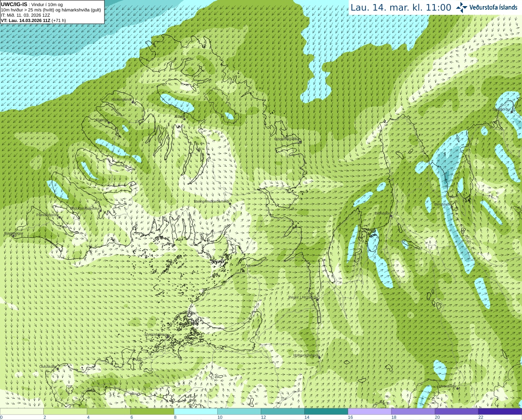Screen dimensions: 522x420
Task: Click the legend scale number 8
Action: point(175,417)
